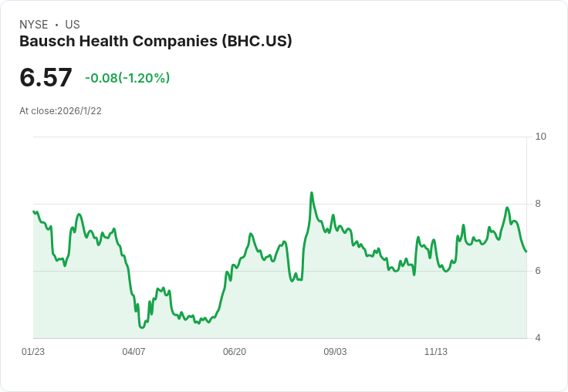
Task: Click the current price 6.57
Action: (46, 77)
